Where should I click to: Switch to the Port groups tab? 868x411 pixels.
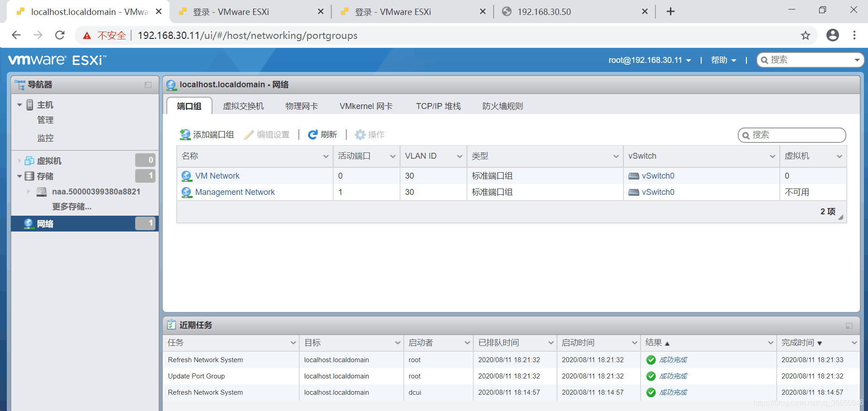(x=189, y=106)
